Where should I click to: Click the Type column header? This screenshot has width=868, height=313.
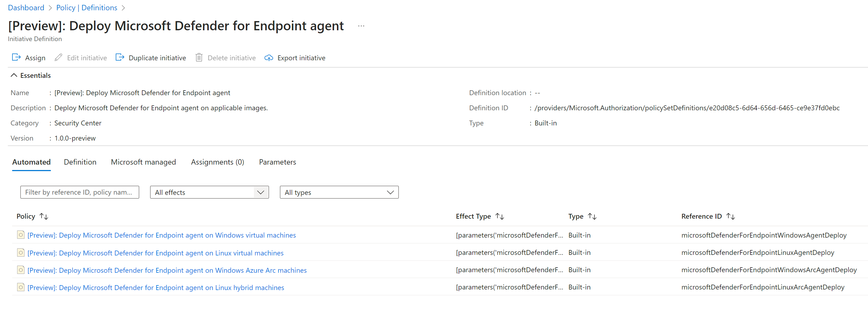575,216
